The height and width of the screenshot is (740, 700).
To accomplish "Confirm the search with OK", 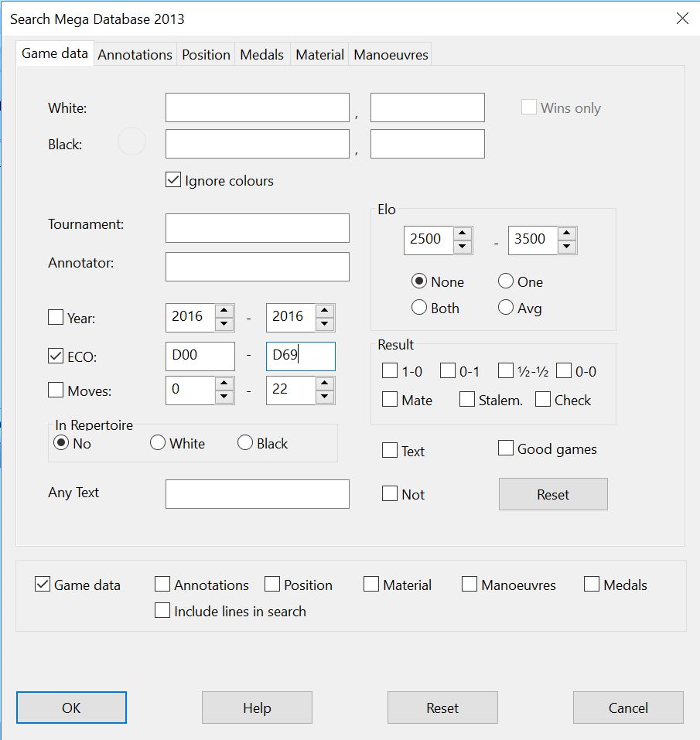I will click(x=71, y=708).
